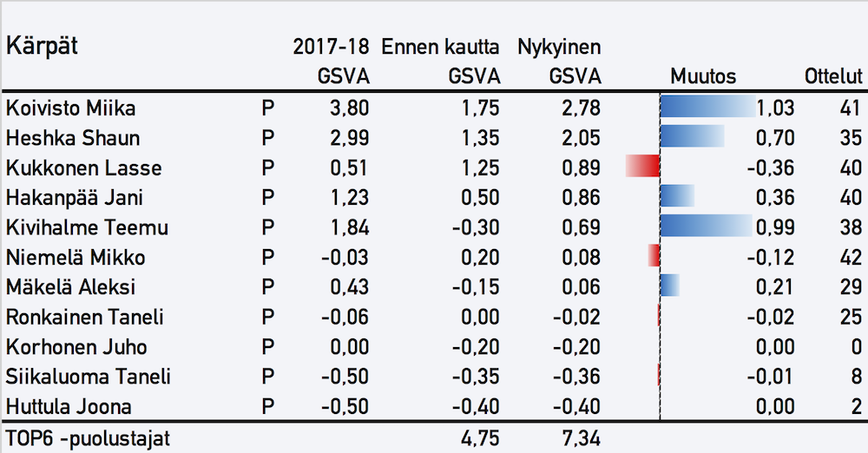Click the Kärpät team title

42,46
